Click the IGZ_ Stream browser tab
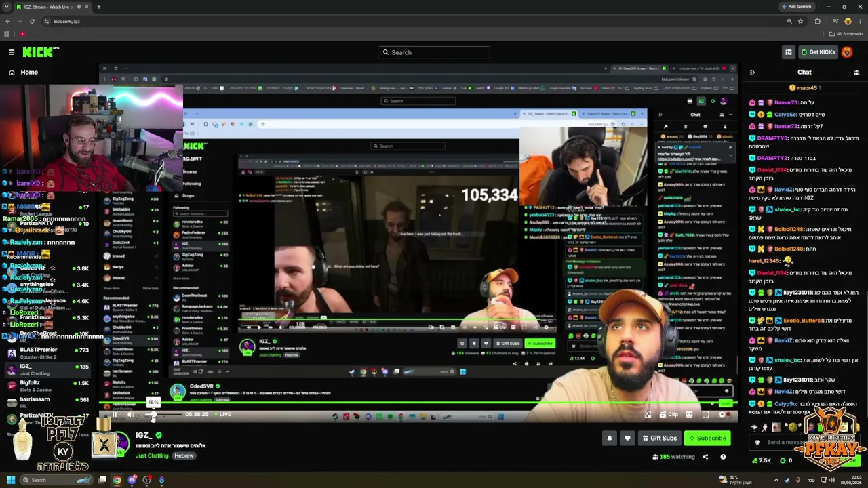868x488 pixels. 52,7
